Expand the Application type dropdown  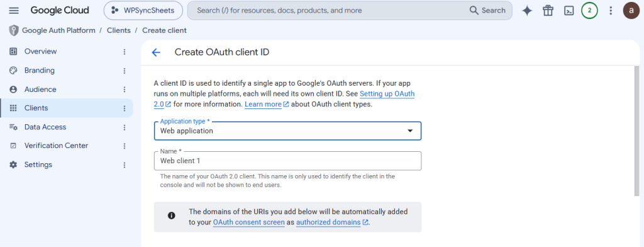coord(287,131)
